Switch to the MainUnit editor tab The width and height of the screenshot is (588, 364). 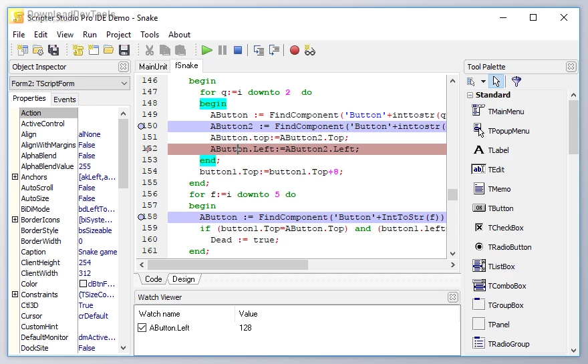(x=152, y=67)
